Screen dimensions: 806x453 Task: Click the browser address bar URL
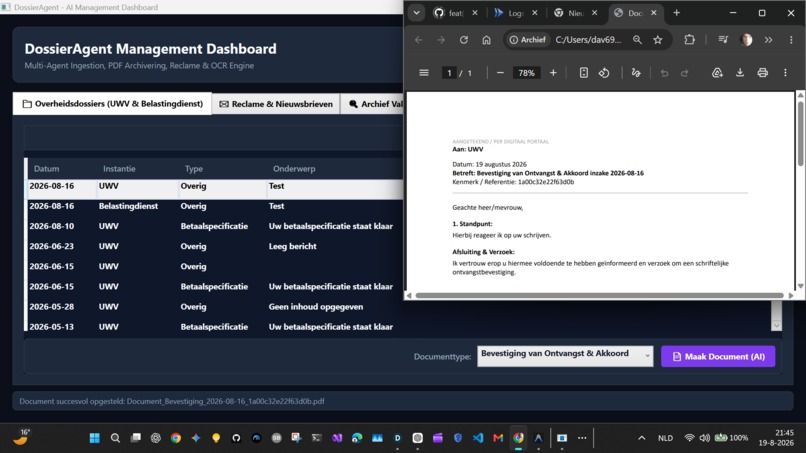(588, 40)
